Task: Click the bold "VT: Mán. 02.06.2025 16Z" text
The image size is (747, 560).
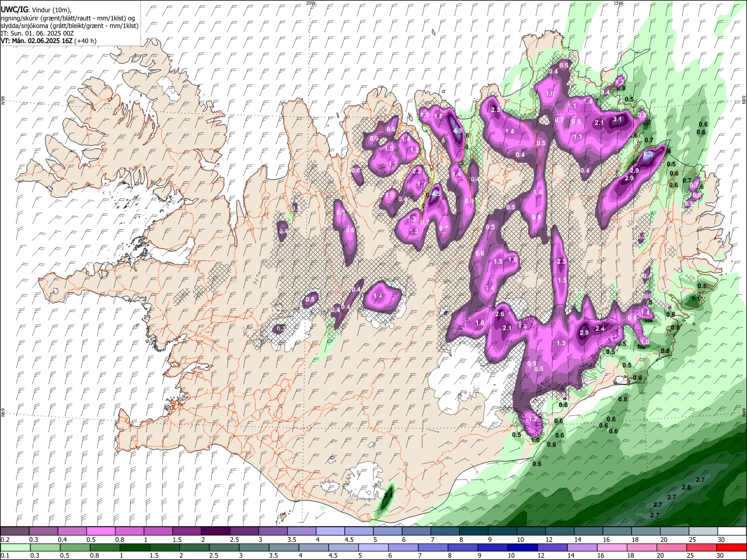Action: pos(36,41)
